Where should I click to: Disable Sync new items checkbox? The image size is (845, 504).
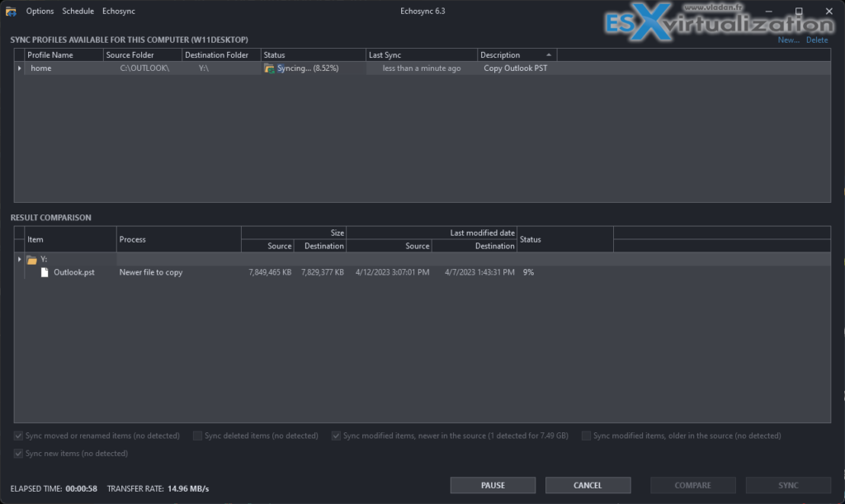(18, 453)
